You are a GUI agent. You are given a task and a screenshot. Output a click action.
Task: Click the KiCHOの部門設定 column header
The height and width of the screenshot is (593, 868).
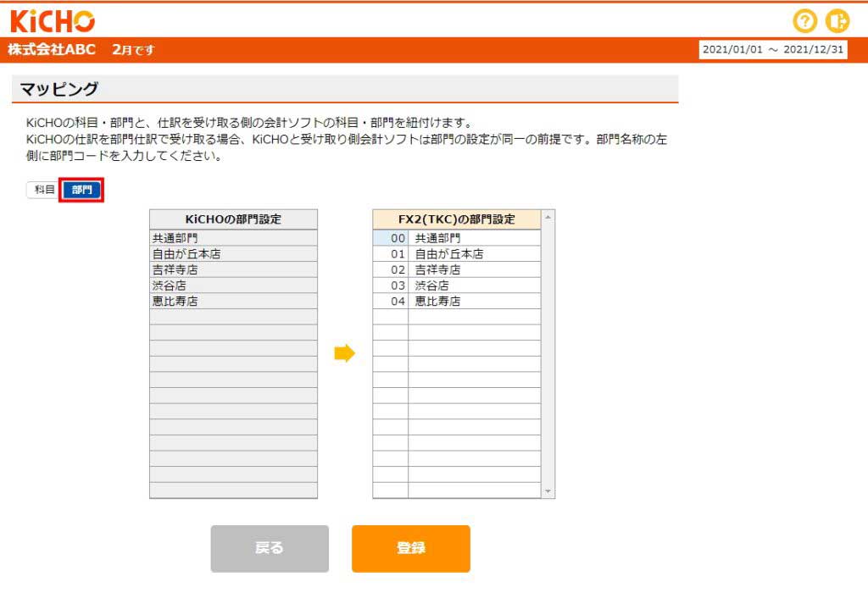coord(234,219)
